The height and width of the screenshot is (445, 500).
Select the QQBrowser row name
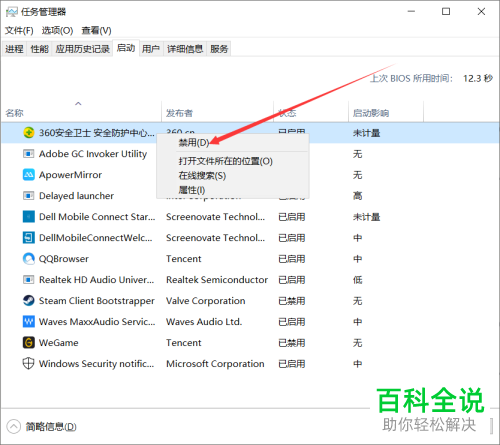[64, 259]
